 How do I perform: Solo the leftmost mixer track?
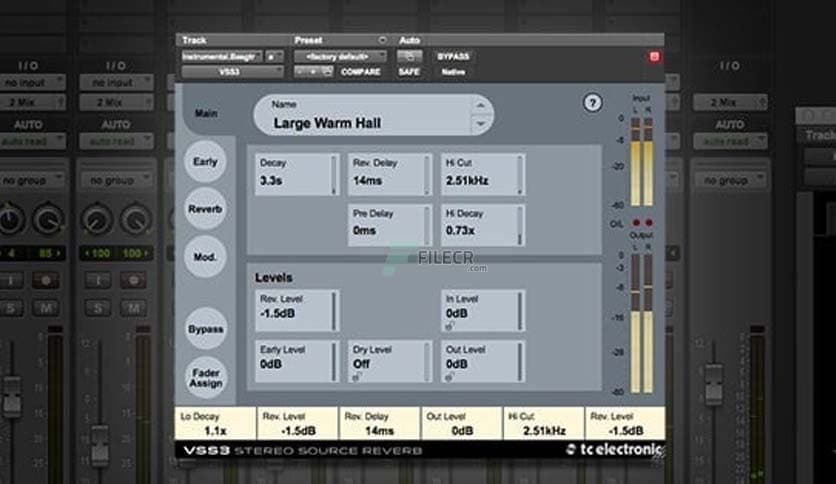click(11, 308)
